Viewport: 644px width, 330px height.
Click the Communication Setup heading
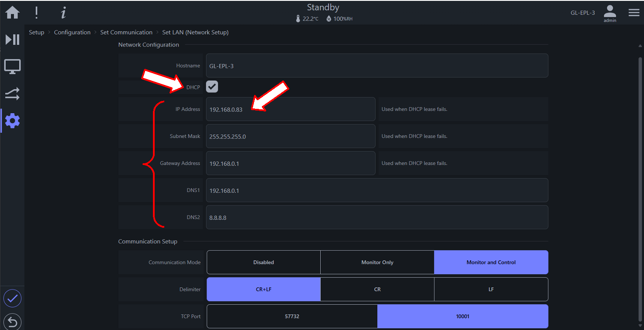point(148,242)
